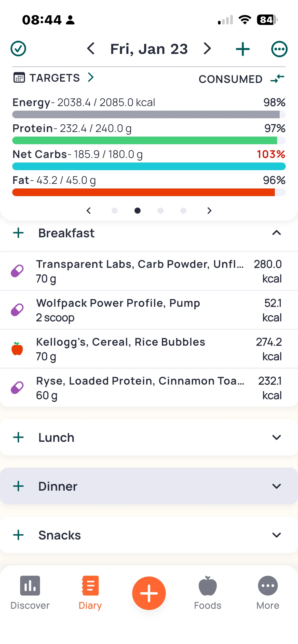Open the three-dot options menu in header
Screen dimensions: 298x644
(x=279, y=49)
